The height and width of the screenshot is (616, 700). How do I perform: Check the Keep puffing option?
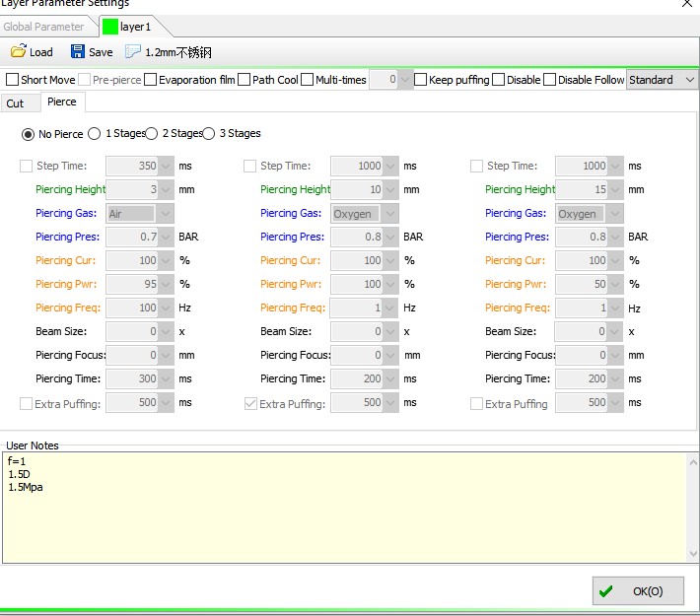[421, 80]
